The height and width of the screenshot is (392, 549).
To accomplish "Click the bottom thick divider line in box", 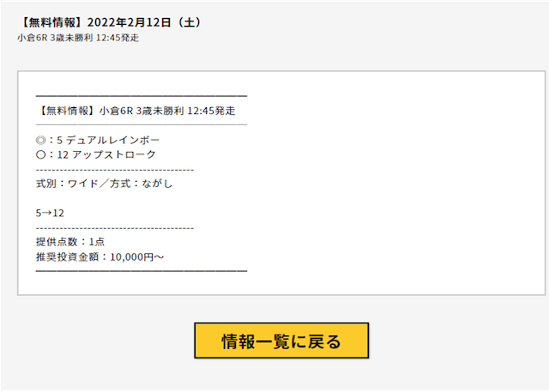I will tap(142, 271).
